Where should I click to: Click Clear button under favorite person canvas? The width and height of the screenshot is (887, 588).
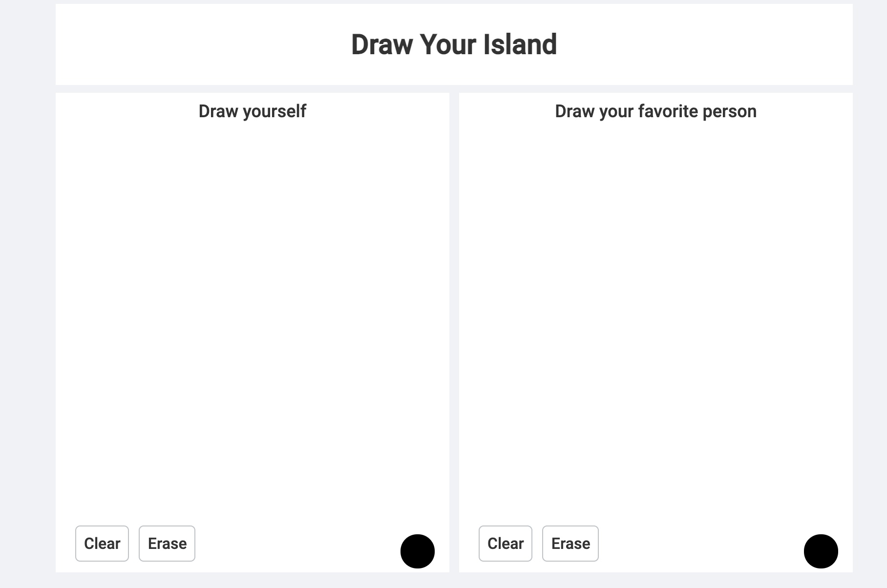506,544
